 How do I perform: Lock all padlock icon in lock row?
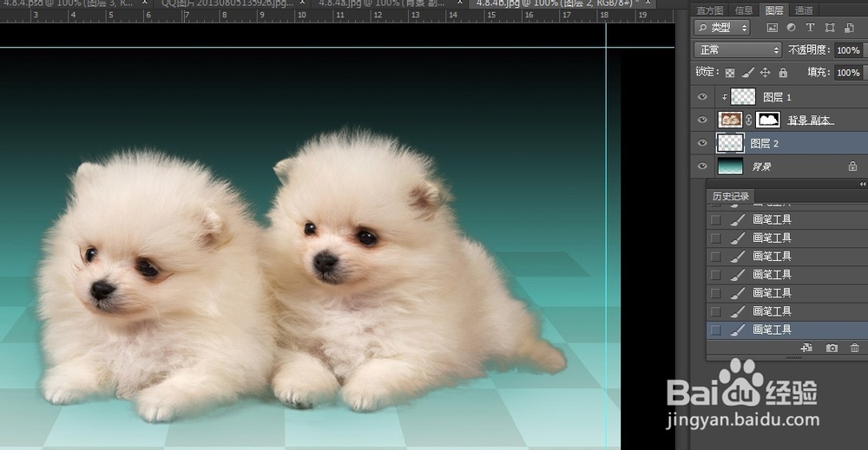pyautogui.click(x=783, y=73)
